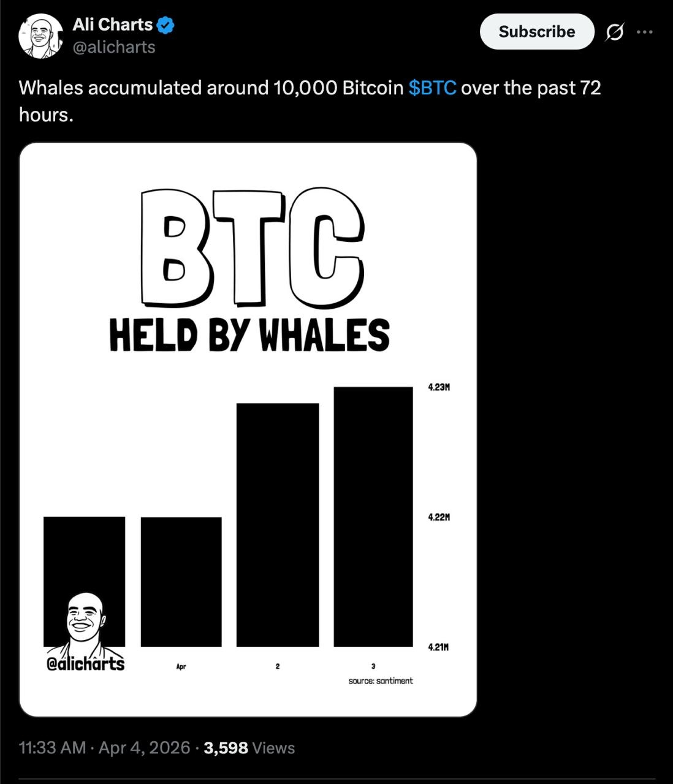Click the Ali Charts display name

click(112, 24)
